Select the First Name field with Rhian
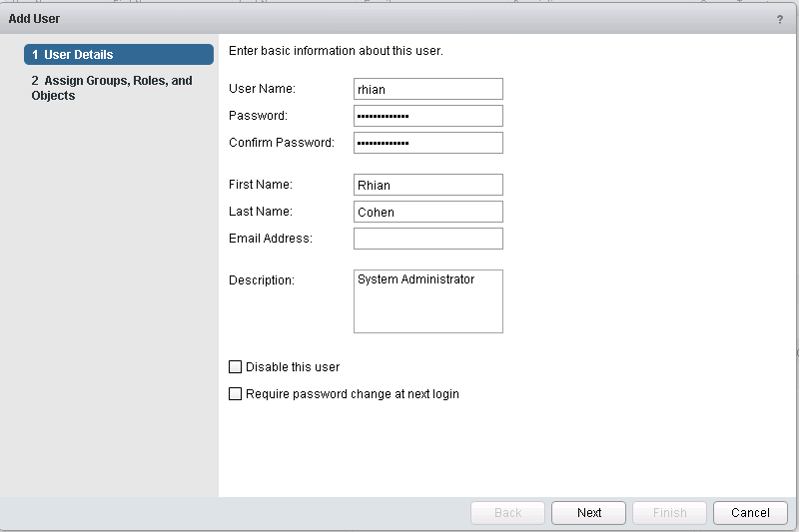Viewport: 799px width, 532px height. tap(428, 185)
